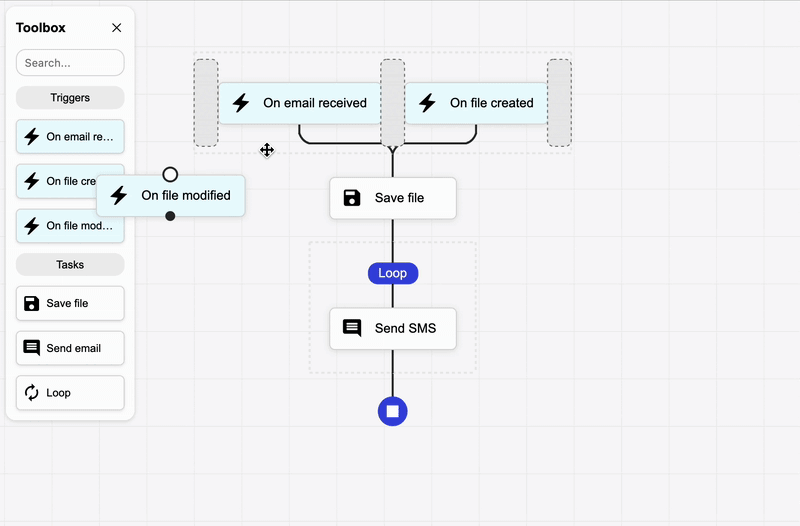Image resolution: width=800 pixels, height=526 pixels.
Task: Click lightning icon of Toolbox 'On email re…' item
Action: tap(32, 136)
